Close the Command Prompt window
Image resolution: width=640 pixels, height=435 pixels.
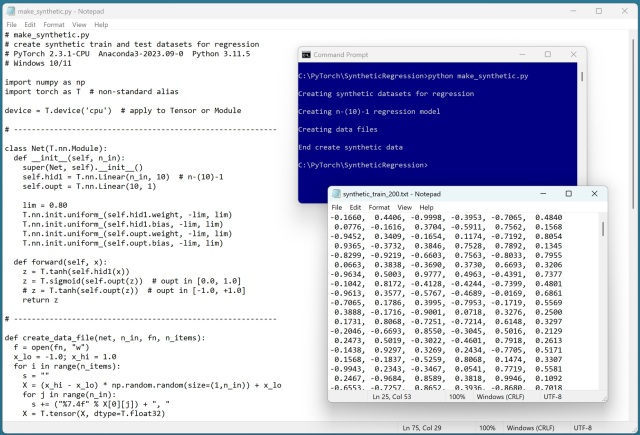click(573, 54)
